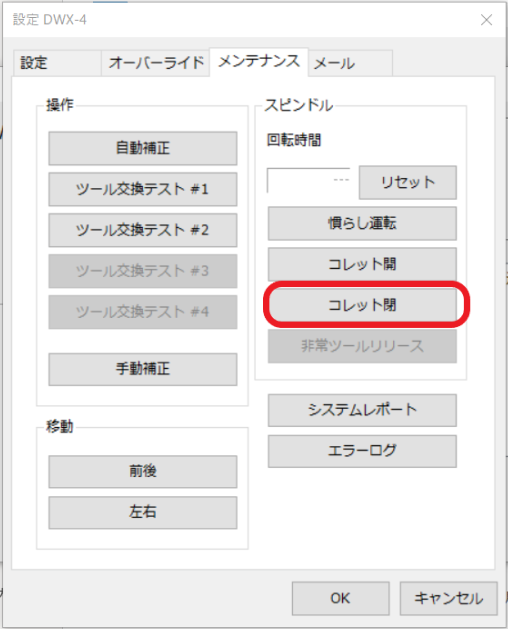Start 慣らし運転 spindle run-in
This screenshot has width=508, height=629.
click(362, 223)
